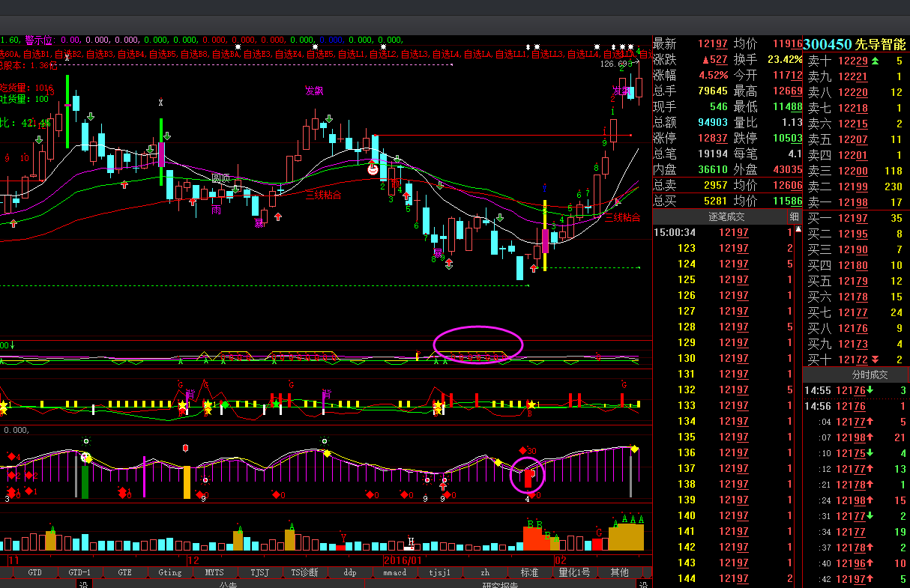Switch to the GTD indicator tab
Screen dimensions: 910x588
coord(34,572)
